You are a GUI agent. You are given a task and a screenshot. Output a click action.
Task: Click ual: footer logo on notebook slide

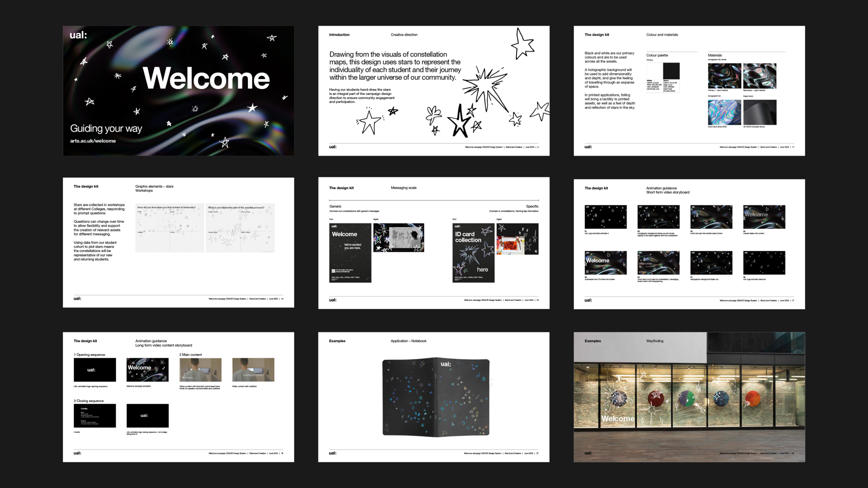333,453
